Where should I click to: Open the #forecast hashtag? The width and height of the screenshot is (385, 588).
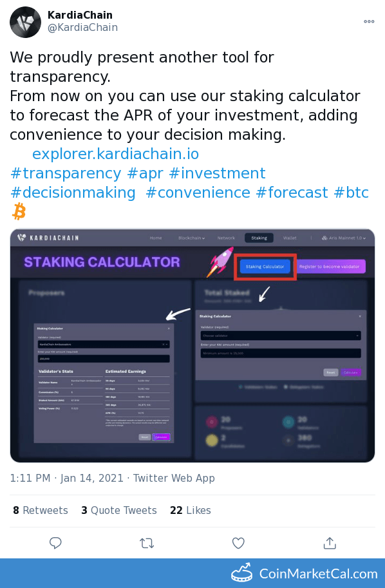coord(292,193)
